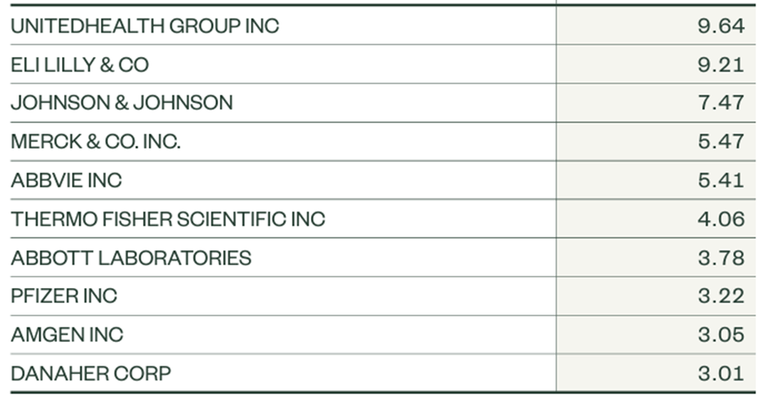Screen dimensions: 768x406
Task: Click the UNITEDHEALTH GROUP INC row label
Action: point(145,26)
